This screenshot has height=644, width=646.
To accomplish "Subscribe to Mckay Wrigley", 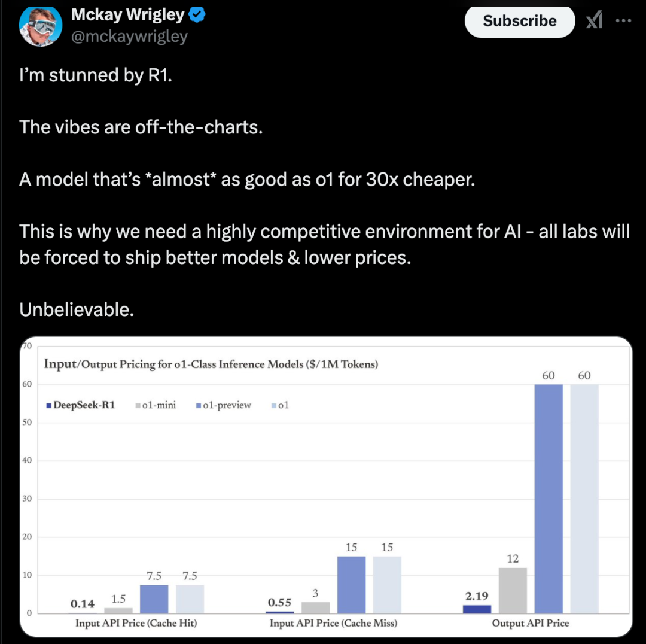I will (520, 20).
